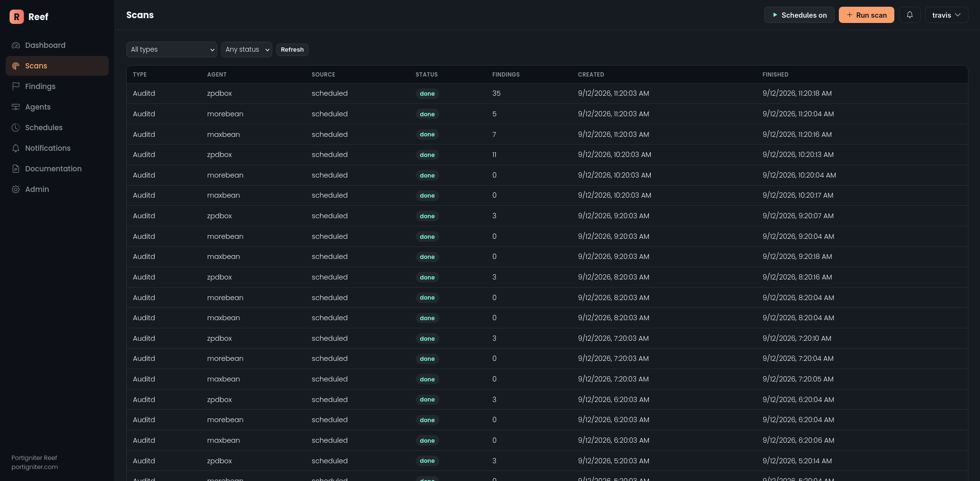The height and width of the screenshot is (481, 980).
Task: Click the TYPE column header
Action: [140, 75]
